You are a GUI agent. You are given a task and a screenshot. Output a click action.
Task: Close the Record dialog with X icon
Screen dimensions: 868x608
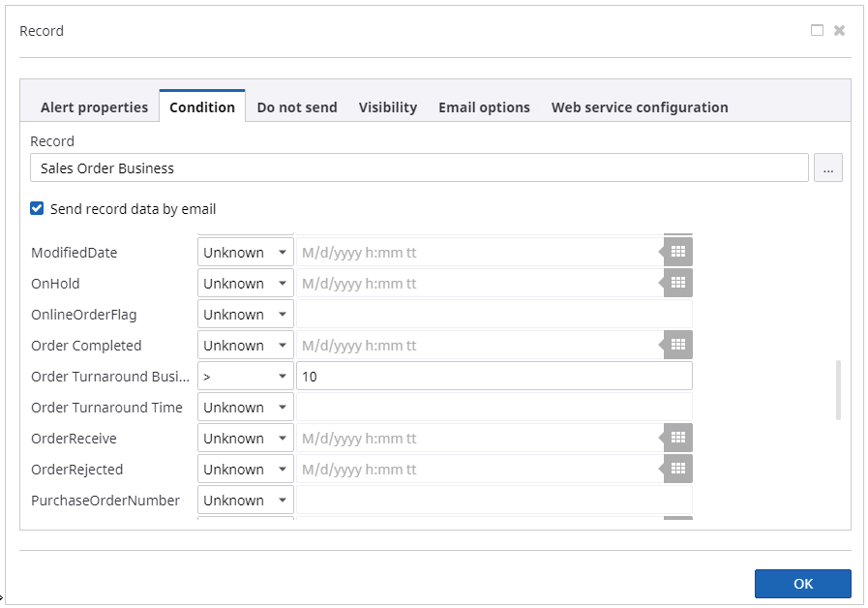coord(839,31)
